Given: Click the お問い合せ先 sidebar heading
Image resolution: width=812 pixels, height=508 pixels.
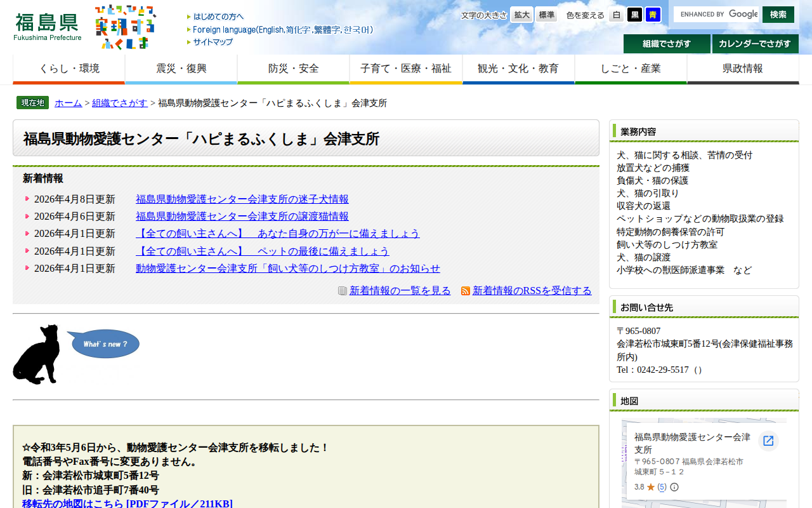Looking at the screenshot, I should click(646, 307).
